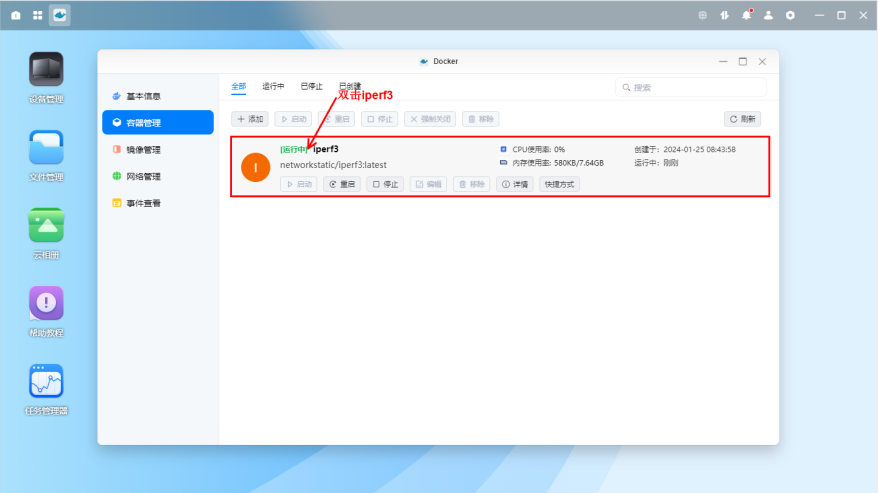The height and width of the screenshot is (493, 878).
Task: Open the 文件管理 folder icon
Action: [46, 147]
